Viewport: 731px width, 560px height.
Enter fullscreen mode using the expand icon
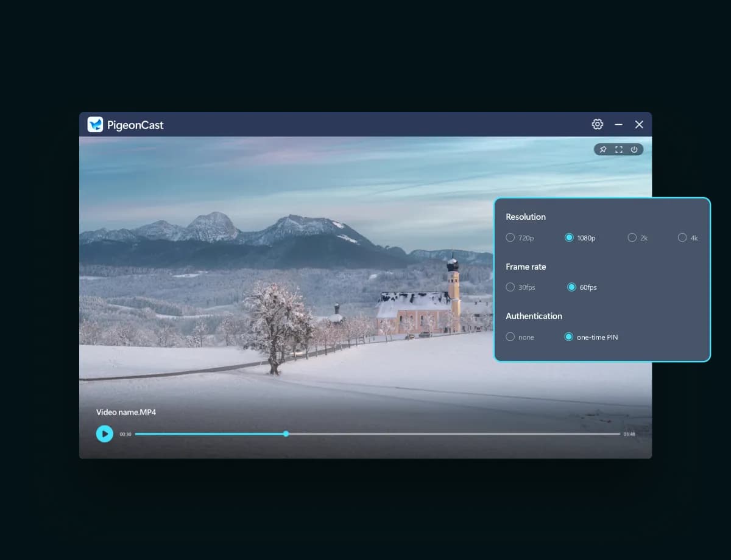click(619, 150)
